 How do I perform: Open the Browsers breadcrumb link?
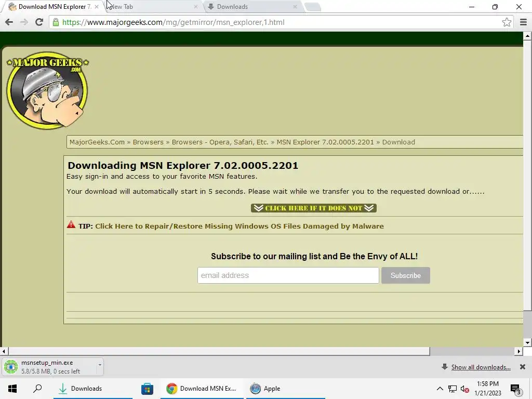148,142
